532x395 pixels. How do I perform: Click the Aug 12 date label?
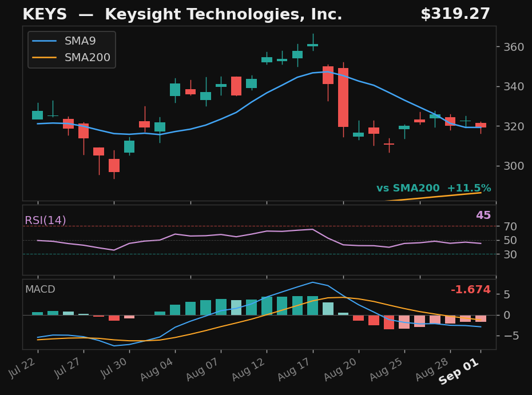(248, 370)
